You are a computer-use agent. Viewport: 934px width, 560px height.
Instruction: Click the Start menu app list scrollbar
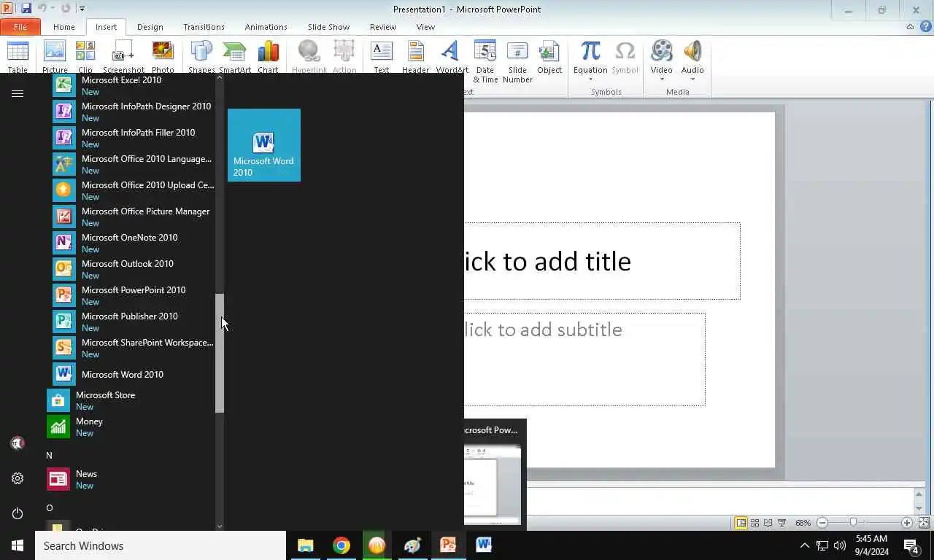(220, 354)
